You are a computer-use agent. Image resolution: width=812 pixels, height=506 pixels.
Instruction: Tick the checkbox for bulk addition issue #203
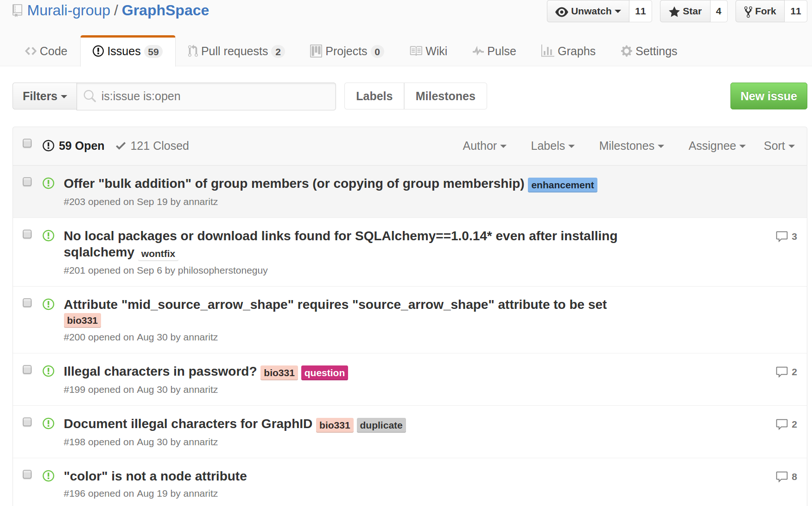click(x=27, y=182)
